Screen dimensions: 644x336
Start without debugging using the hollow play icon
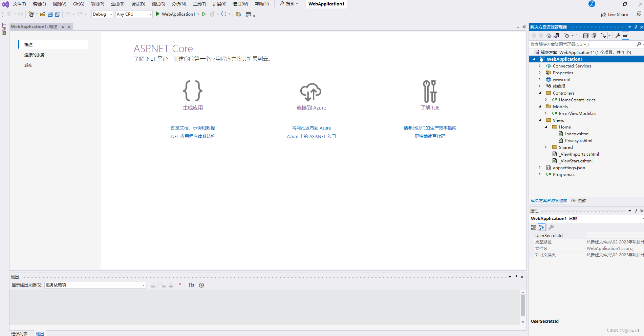[x=204, y=14]
